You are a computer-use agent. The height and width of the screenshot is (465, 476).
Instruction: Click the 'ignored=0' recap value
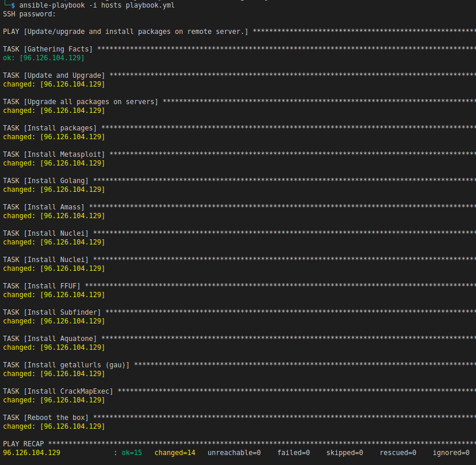(451, 453)
